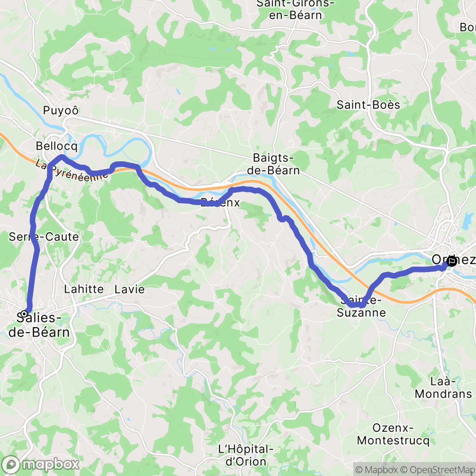Open the © Mapbox attribution link

(376, 469)
